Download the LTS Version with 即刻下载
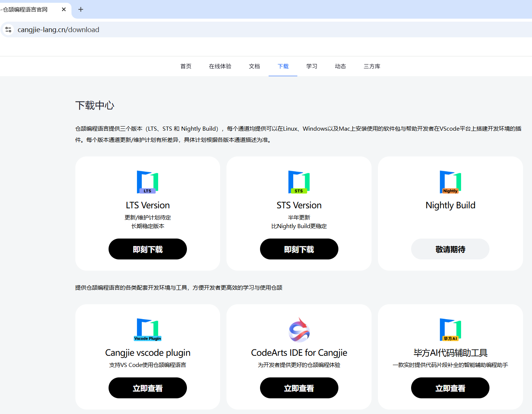This screenshot has width=532, height=414. click(148, 249)
